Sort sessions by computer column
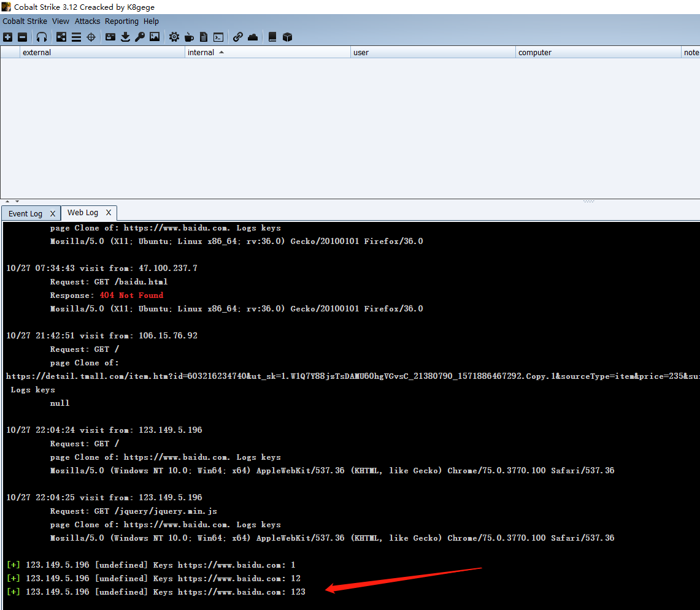 coord(598,52)
